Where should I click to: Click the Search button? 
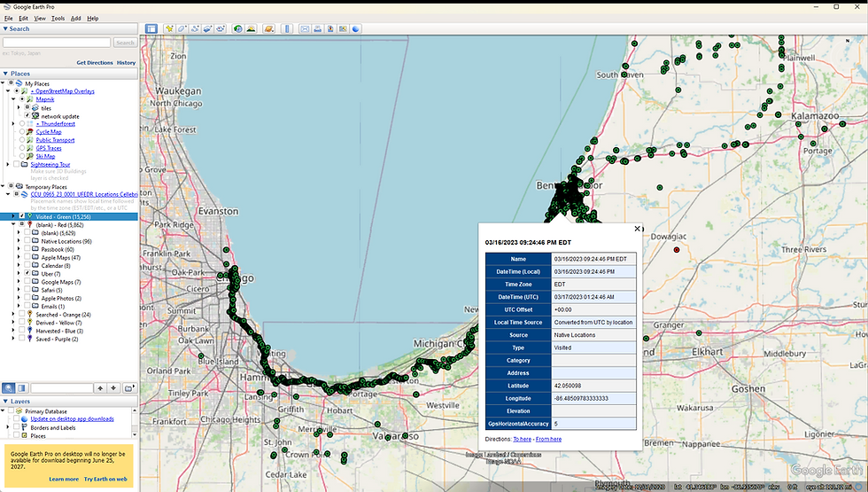125,43
